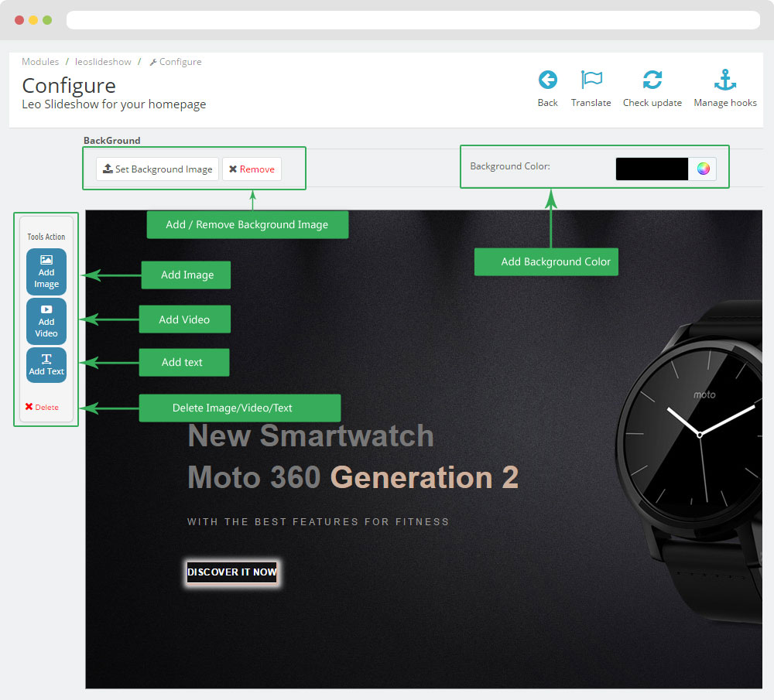Click Set Background Image button
The image size is (774, 700).
click(157, 169)
